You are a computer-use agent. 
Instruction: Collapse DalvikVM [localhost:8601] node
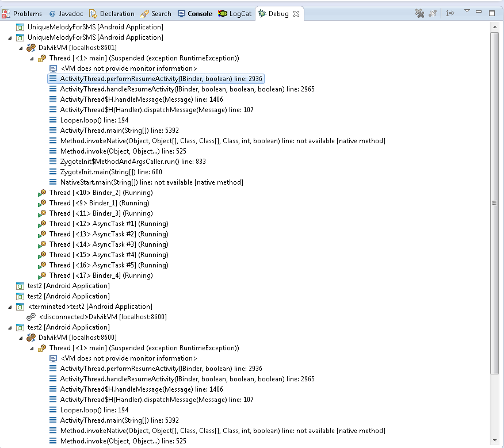click(x=21, y=48)
